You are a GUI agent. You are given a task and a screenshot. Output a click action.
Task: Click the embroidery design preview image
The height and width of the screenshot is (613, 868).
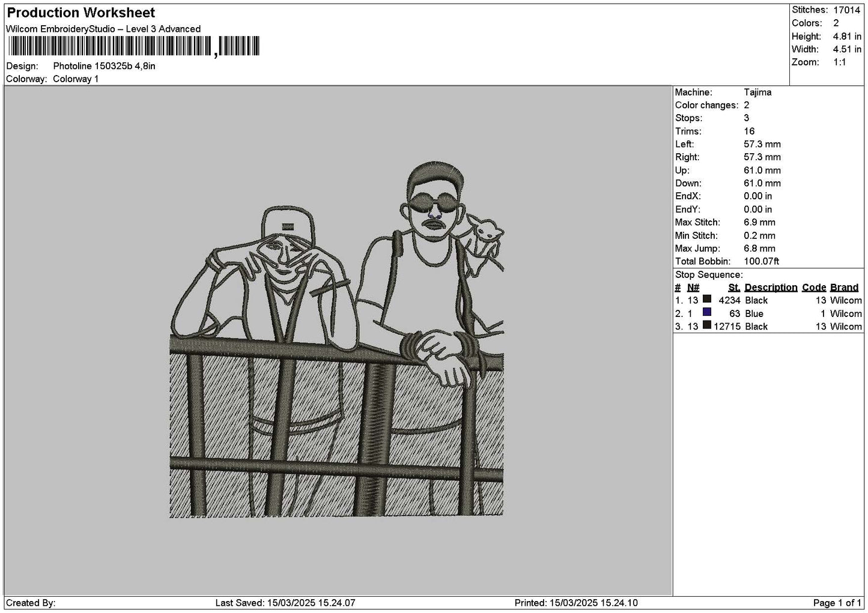(336, 339)
